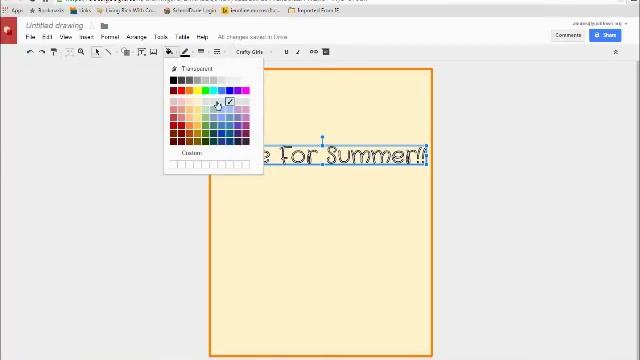Image resolution: width=640 pixels, height=360 pixels.
Task: Star the Untitled drawing document
Action: [92, 26]
